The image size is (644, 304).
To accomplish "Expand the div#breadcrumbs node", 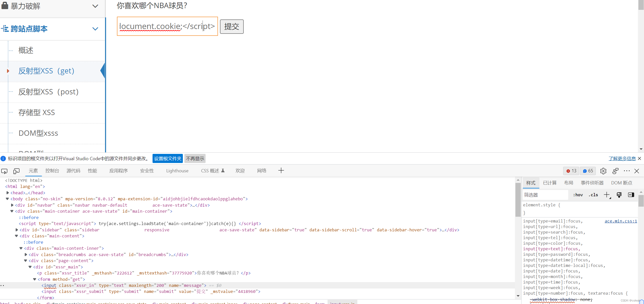I will (x=26, y=255).
